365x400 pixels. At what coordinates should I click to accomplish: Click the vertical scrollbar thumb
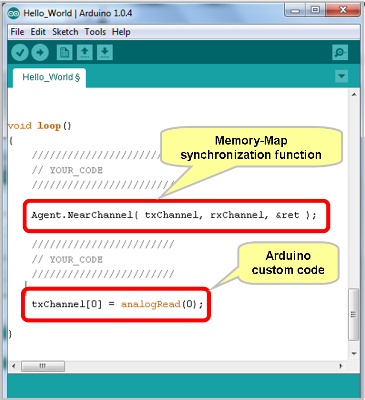tap(354, 315)
